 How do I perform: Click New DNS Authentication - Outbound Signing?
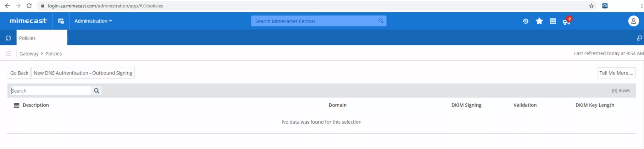pos(83,73)
